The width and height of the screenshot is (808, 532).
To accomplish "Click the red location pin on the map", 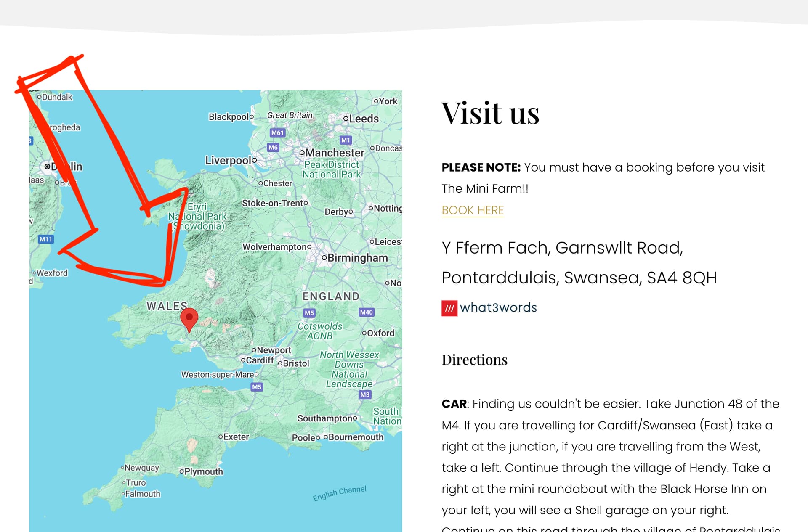I will tap(189, 319).
